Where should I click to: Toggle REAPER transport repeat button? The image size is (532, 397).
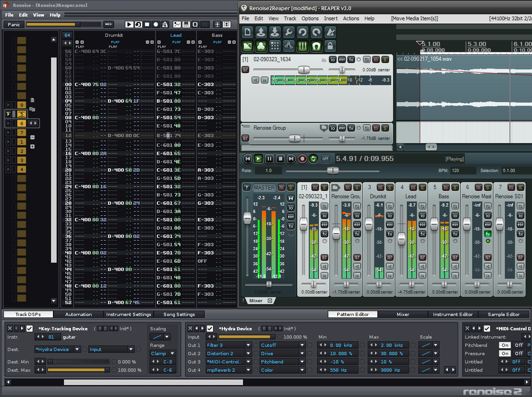tap(313, 159)
